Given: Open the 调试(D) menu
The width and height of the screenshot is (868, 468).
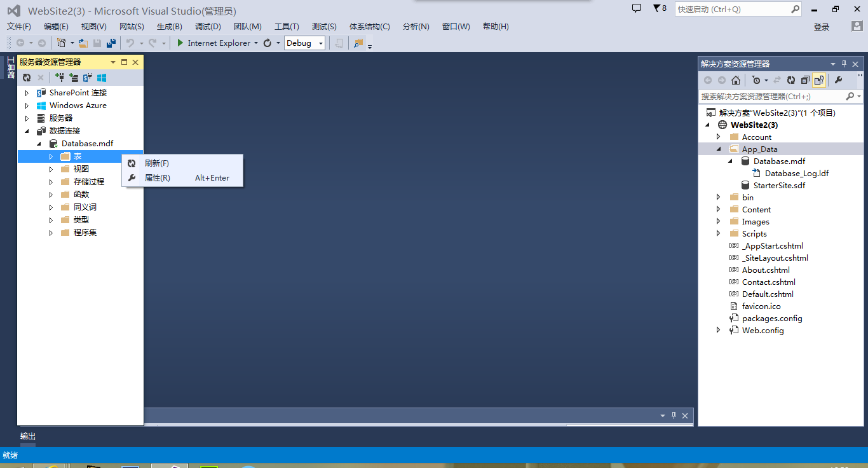Looking at the screenshot, I should coord(208,27).
